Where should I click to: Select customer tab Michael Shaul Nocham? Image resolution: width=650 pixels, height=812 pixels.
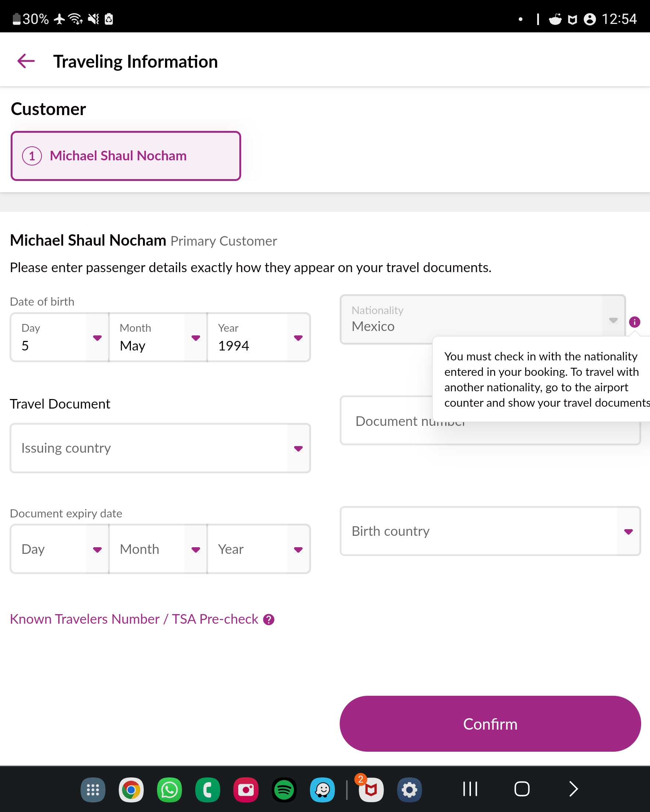point(126,156)
